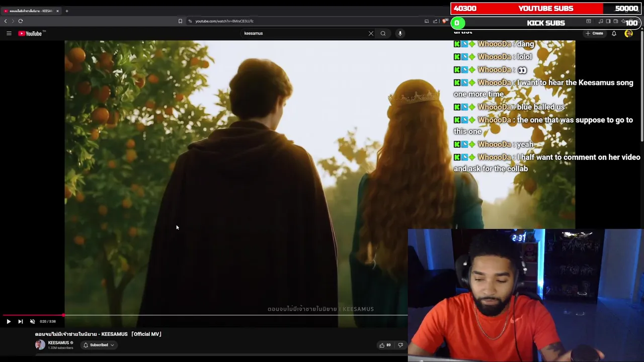Viewport: 644px width, 362px height.
Task: Clear the YouTube search query
Action: [x=371, y=33]
